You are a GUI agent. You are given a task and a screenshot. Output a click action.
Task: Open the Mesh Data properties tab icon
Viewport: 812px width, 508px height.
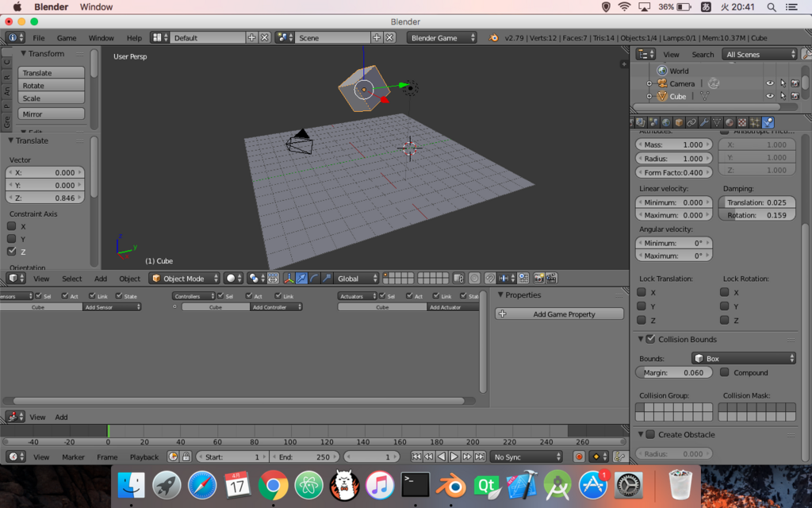point(717,122)
